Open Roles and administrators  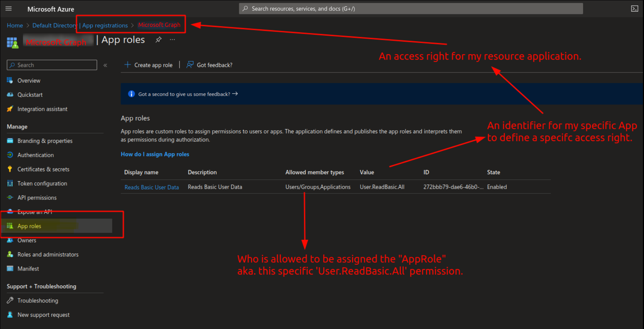click(48, 254)
